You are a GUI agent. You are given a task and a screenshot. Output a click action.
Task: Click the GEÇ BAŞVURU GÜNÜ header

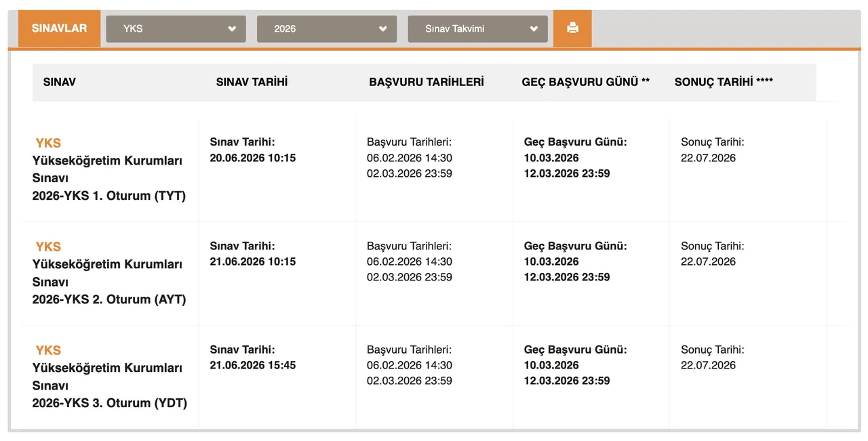coord(585,81)
